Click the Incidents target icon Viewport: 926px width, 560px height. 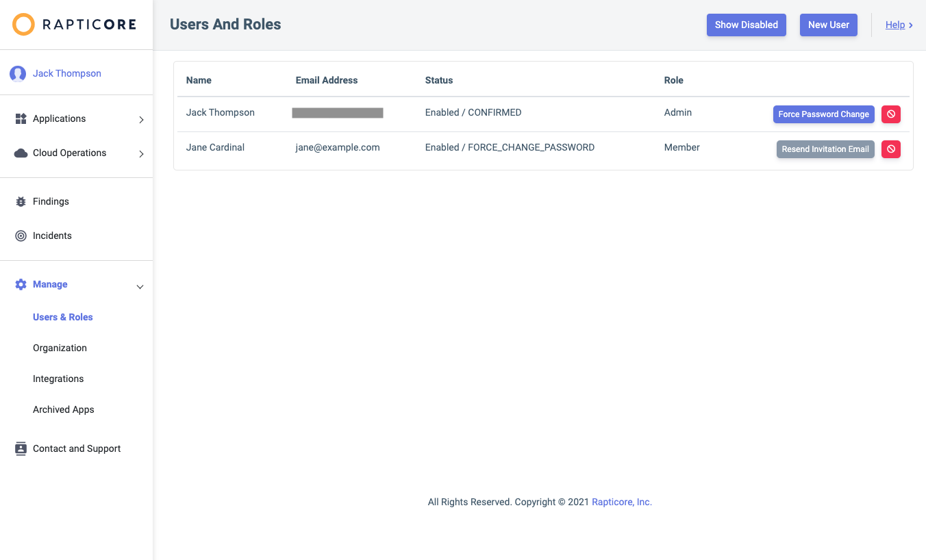21,236
